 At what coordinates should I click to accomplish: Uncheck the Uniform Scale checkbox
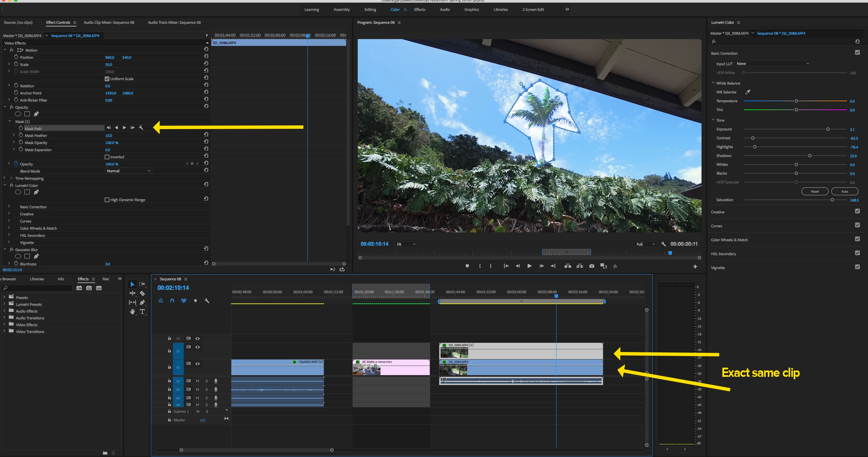[107, 79]
